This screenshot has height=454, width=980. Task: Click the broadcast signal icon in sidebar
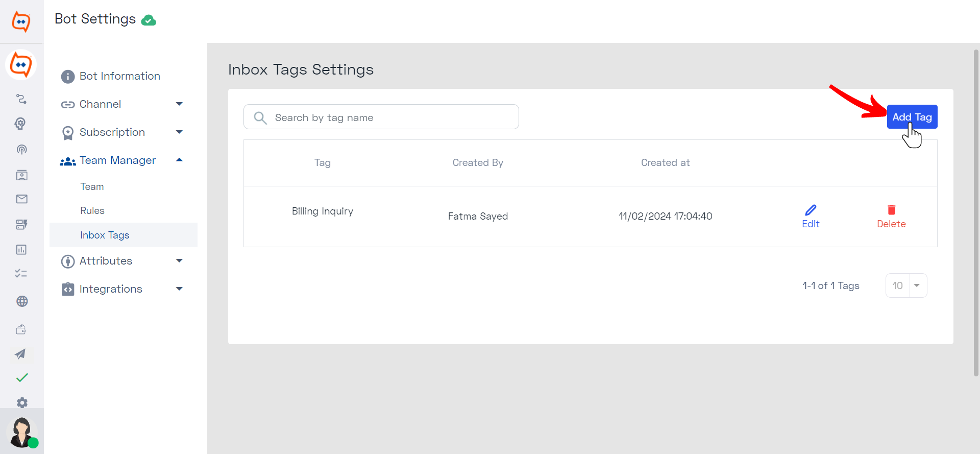21,150
